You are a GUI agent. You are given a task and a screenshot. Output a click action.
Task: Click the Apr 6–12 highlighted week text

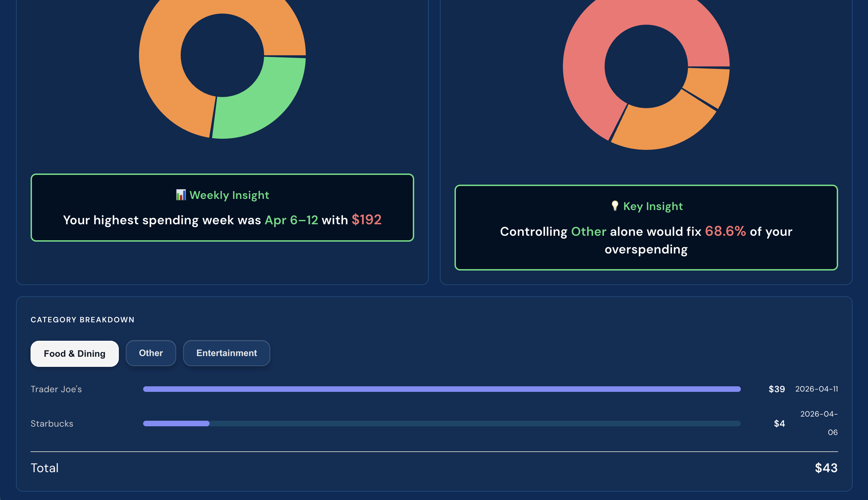pos(291,220)
